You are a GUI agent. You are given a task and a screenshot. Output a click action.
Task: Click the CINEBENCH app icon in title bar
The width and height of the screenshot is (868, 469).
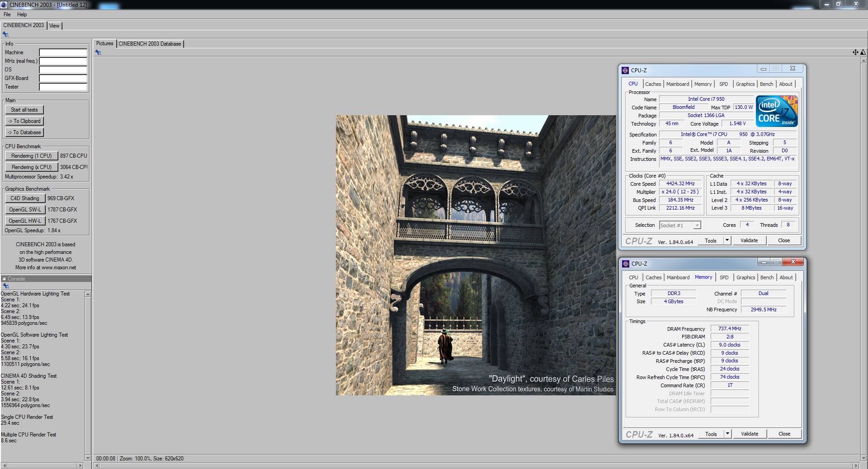click(x=4, y=5)
